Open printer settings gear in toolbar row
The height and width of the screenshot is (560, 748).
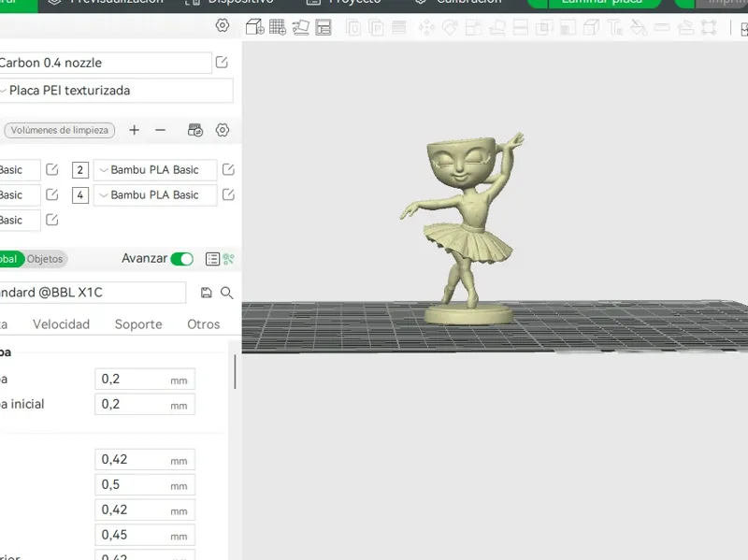[x=223, y=25]
